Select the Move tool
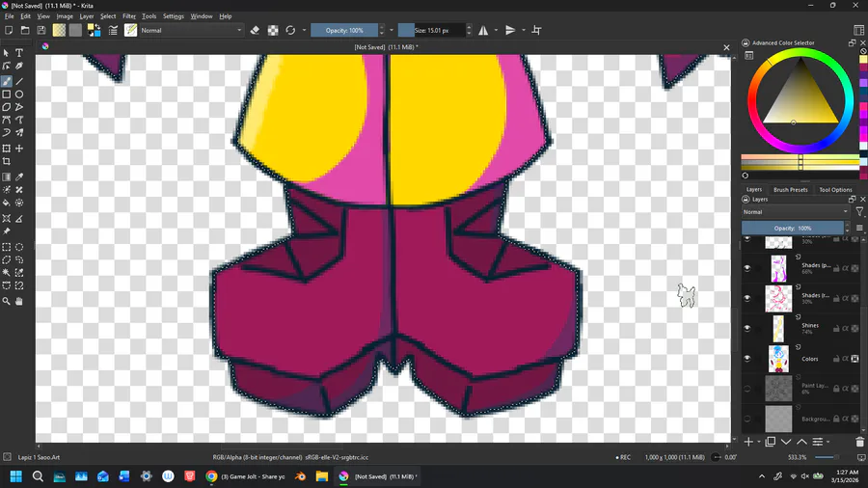 [x=19, y=149]
